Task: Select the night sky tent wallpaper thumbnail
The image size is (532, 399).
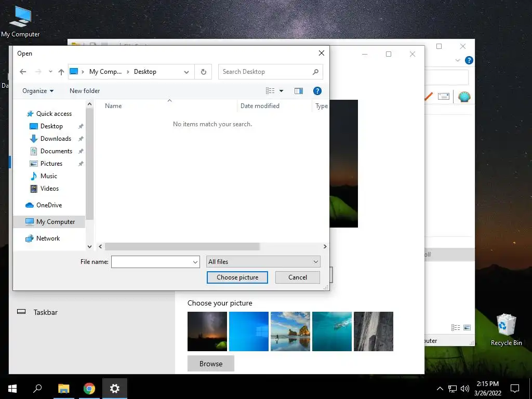Action: click(x=207, y=331)
